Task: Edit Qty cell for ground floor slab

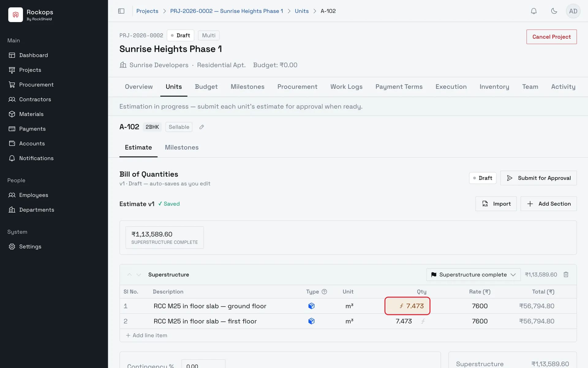Action: (407, 306)
